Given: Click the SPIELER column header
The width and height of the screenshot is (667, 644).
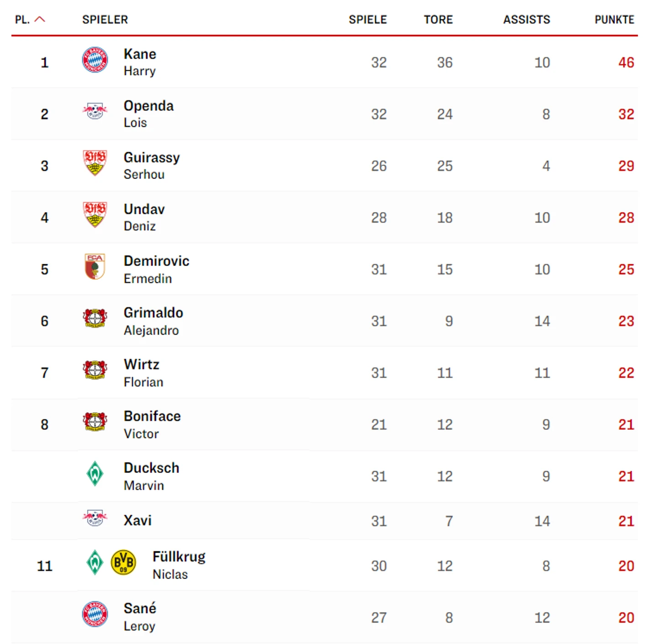Looking at the screenshot, I should [105, 20].
